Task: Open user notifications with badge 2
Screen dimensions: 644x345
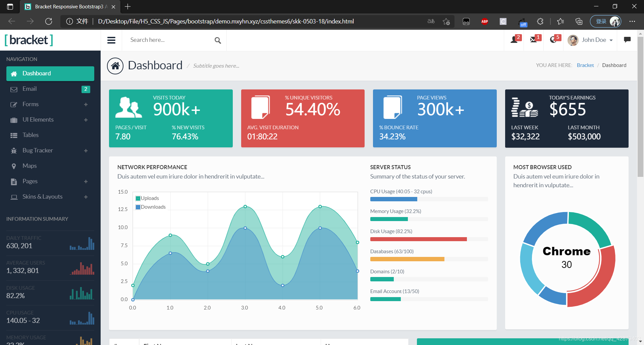Action: [x=515, y=40]
